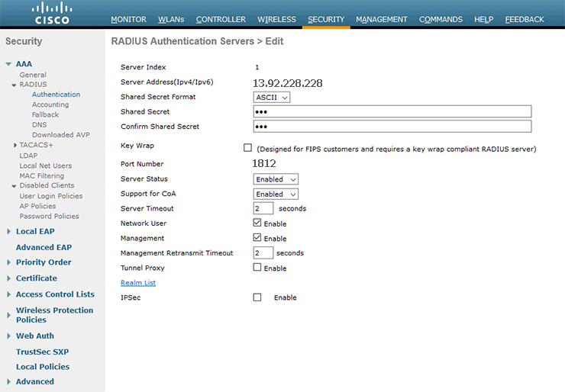Image resolution: width=565 pixels, height=392 pixels.
Task: Open the Shared Secret Format dropdown
Action: click(272, 97)
